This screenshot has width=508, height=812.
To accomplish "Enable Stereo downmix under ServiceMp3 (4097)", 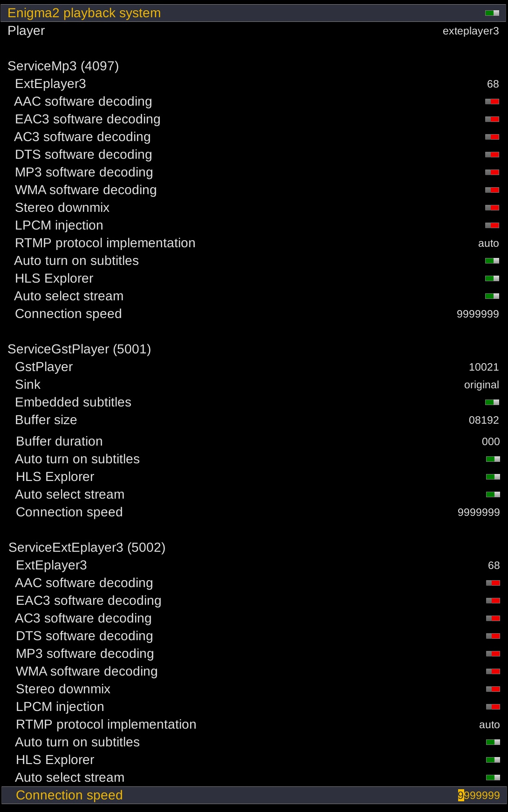I will (492, 208).
